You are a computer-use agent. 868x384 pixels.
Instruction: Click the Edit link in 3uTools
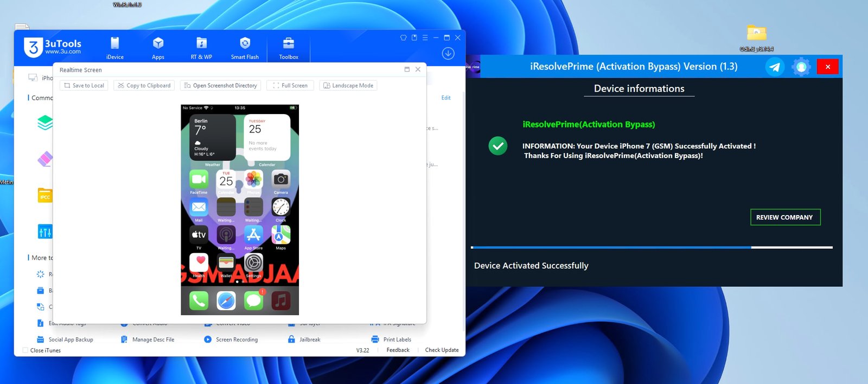click(x=446, y=98)
